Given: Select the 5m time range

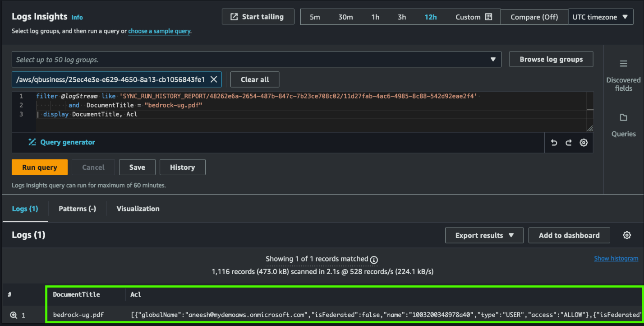Looking at the screenshot, I should [x=315, y=17].
